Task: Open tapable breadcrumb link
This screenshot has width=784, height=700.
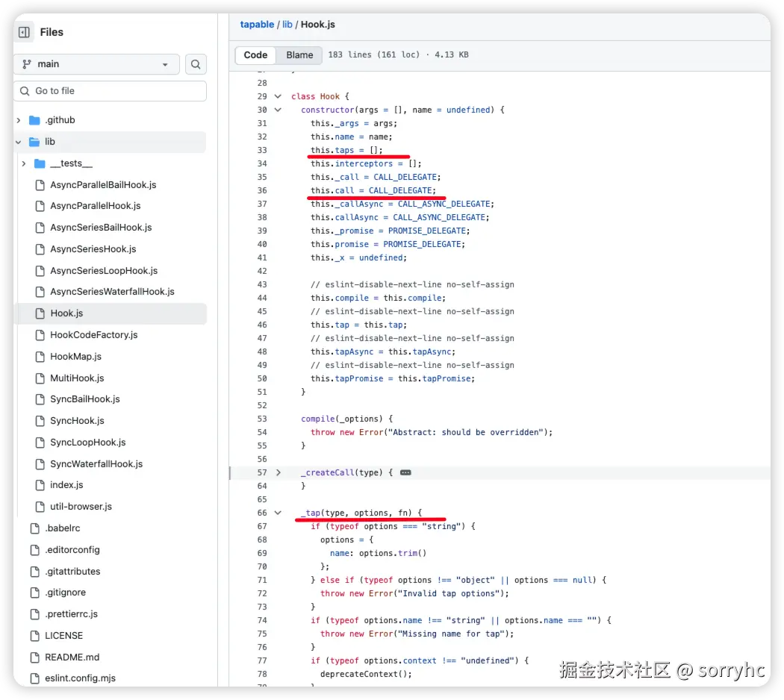Action: [257, 25]
